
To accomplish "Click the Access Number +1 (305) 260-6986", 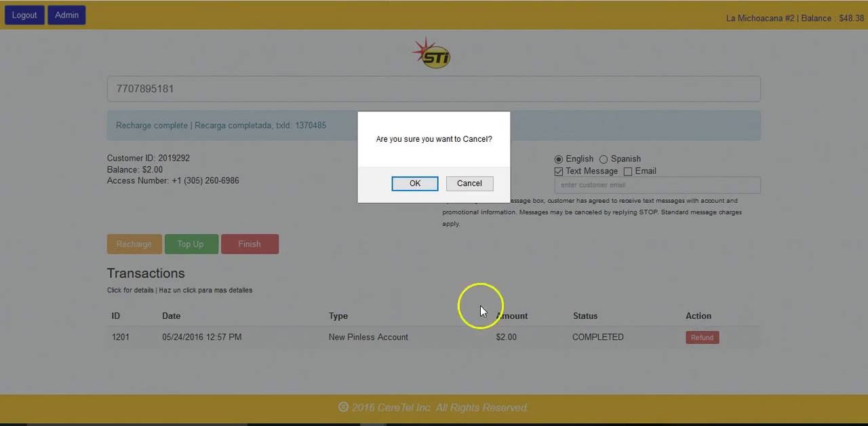I will [x=173, y=180].
